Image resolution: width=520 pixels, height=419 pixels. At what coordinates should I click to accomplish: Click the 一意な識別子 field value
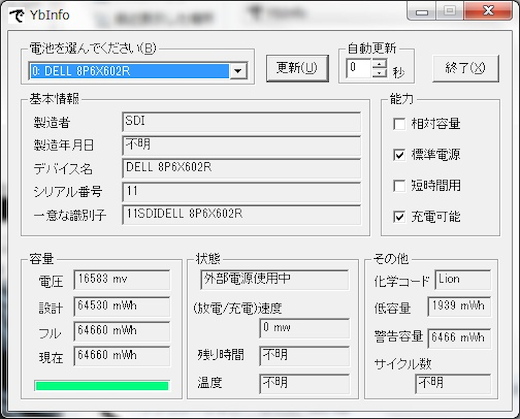[x=242, y=215]
